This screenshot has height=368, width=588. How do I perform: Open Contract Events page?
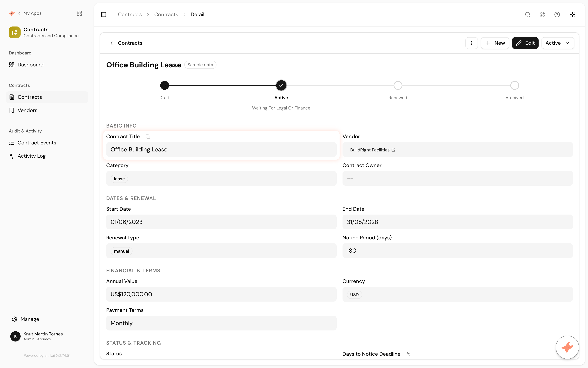[x=47, y=143]
